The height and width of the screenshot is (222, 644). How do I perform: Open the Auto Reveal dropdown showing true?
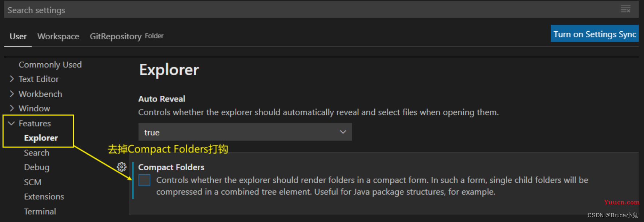click(245, 132)
